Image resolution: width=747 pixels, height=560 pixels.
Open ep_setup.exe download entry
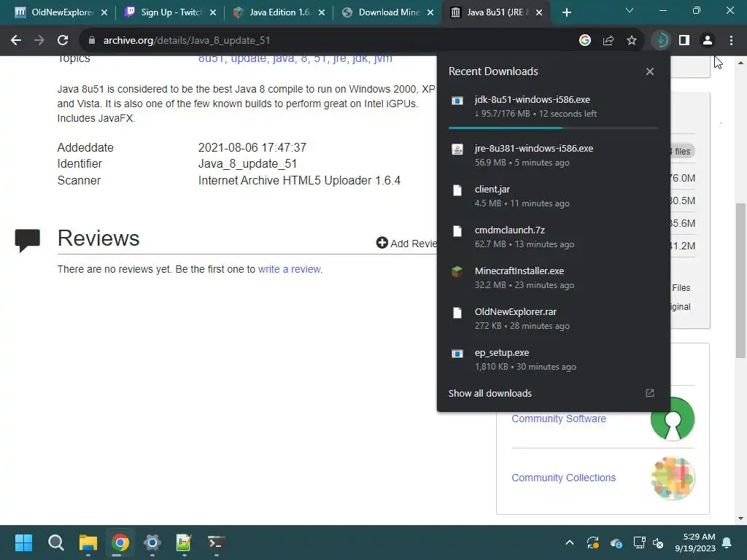coord(553,360)
